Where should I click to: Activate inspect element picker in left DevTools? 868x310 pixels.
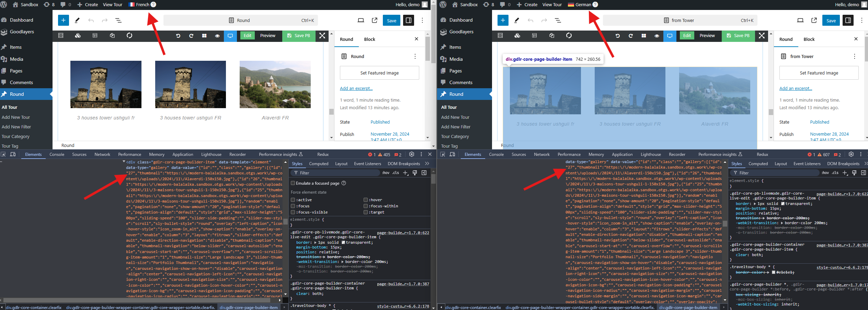pyautogui.click(x=3, y=154)
